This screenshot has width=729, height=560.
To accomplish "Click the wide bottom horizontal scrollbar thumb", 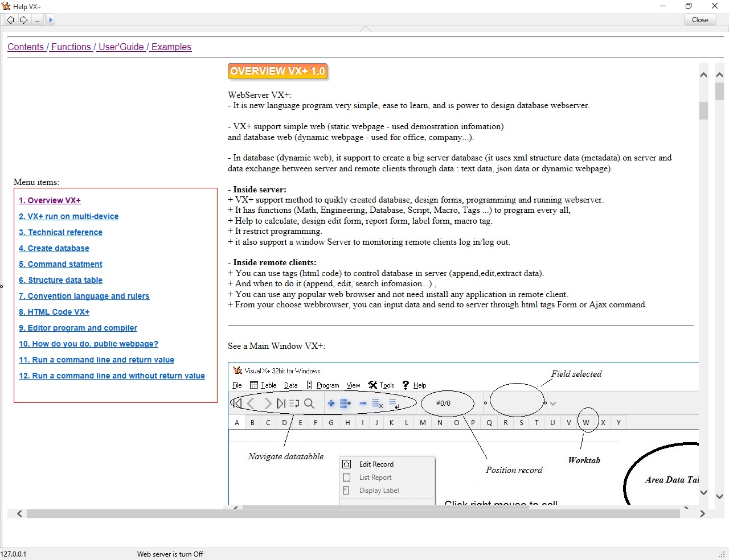I will pyautogui.click(x=353, y=514).
